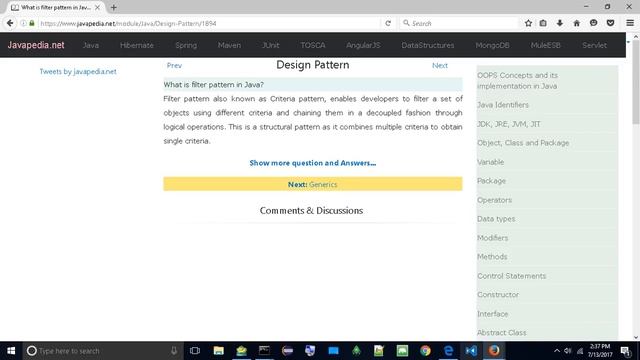Close the 'What is filter pattern' tab
The height and width of the screenshot is (360, 640).
click(97, 7)
